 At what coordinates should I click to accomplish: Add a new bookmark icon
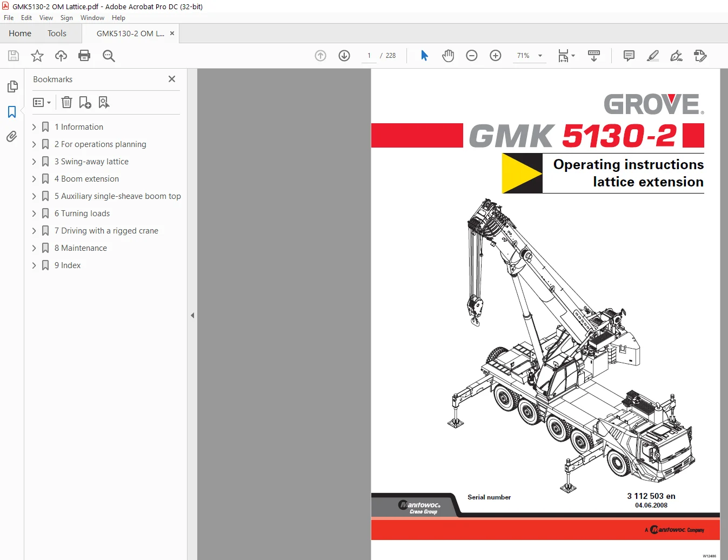(x=85, y=102)
